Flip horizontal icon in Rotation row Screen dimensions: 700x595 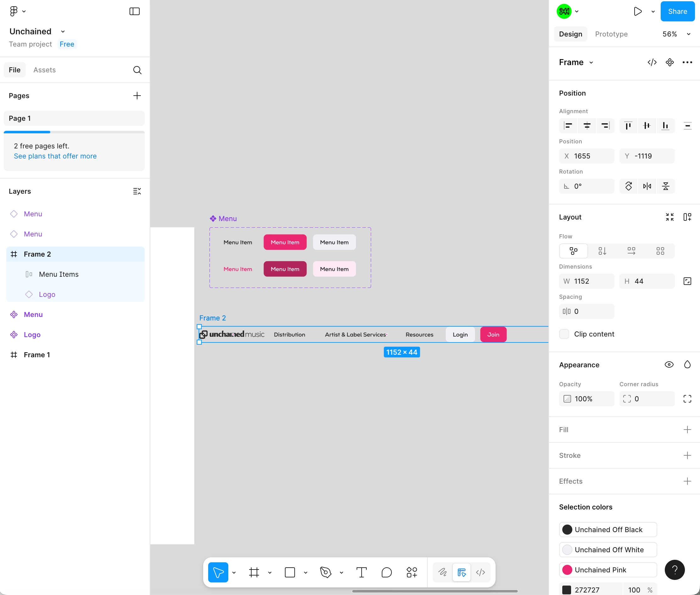pyautogui.click(x=647, y=186)
